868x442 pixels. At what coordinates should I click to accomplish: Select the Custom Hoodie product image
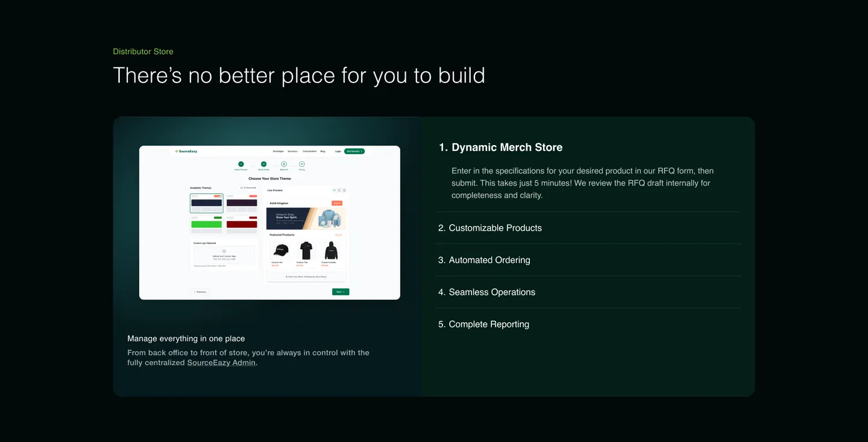(x=331, y=251)
